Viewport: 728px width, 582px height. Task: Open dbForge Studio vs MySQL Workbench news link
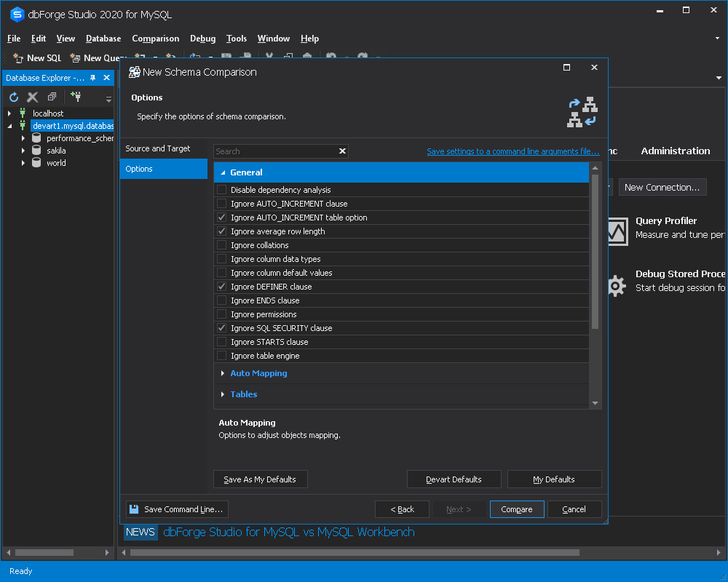tap(289, 532)
